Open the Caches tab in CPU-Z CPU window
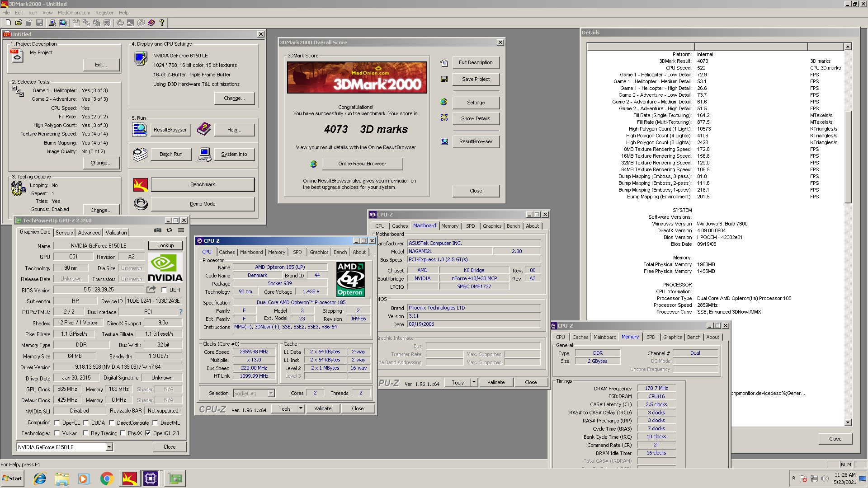Screen dimensions: 868x488 227,252
